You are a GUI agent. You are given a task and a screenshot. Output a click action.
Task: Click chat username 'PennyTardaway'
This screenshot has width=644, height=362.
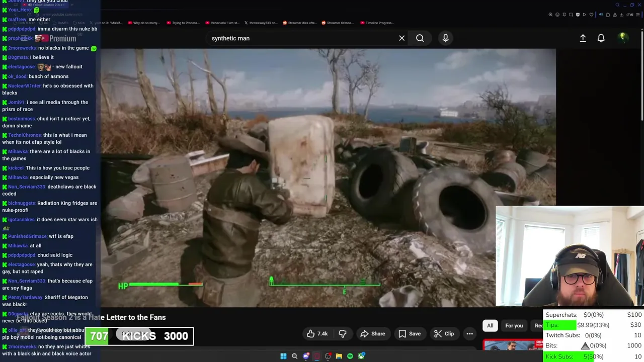tap(25, 298)
